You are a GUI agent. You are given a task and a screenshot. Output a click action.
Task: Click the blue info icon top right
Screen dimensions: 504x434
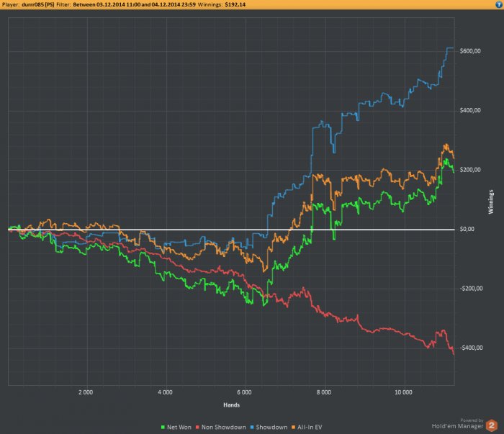[499, 4]
